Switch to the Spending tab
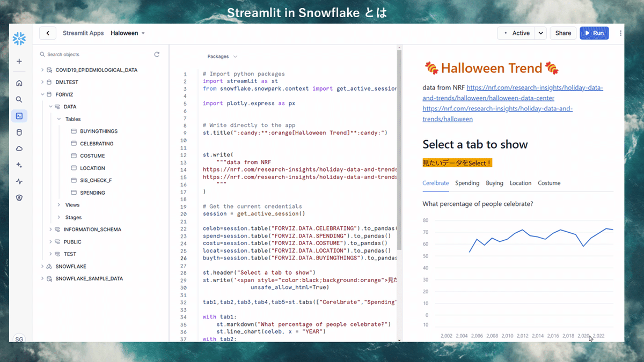This screenshot has height=362, width=644. coord(467,183)
